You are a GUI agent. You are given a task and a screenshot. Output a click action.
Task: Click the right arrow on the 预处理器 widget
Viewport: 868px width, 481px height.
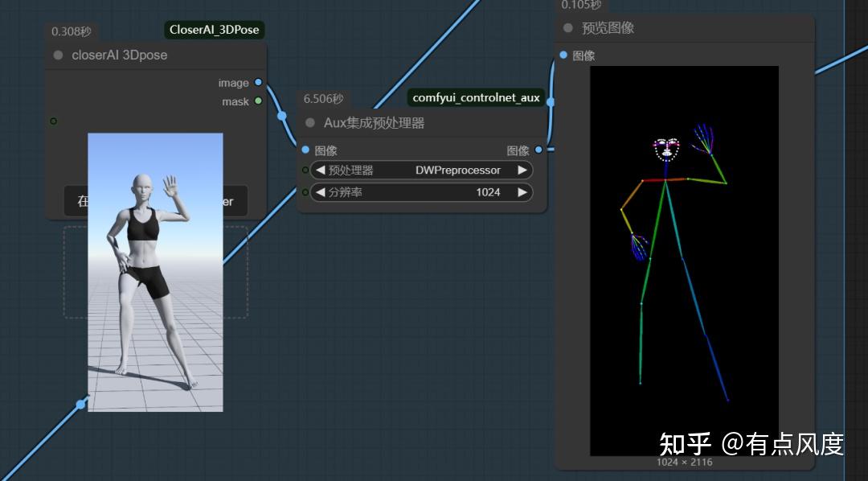point(522,170)
